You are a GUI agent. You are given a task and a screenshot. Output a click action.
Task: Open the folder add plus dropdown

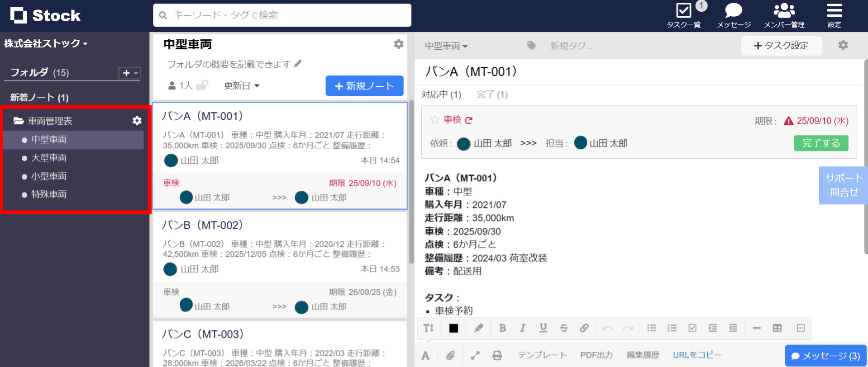pyautogui.click(x=129, y=73)
